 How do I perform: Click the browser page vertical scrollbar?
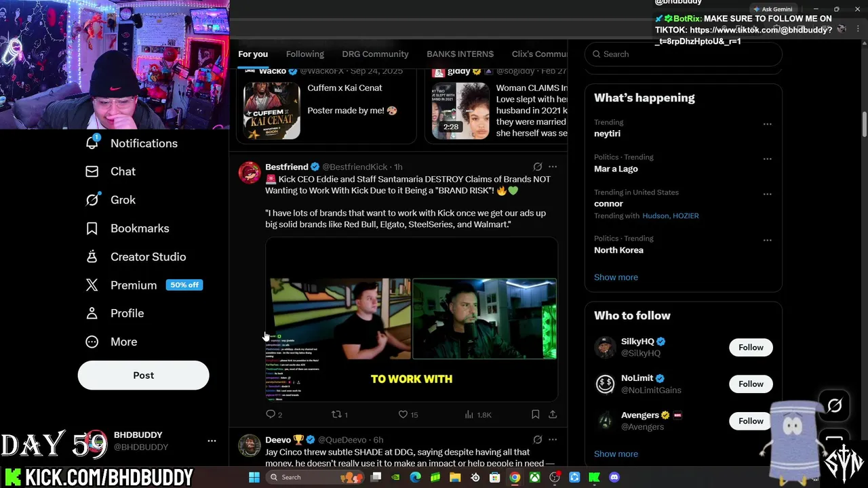pos(865,125)
